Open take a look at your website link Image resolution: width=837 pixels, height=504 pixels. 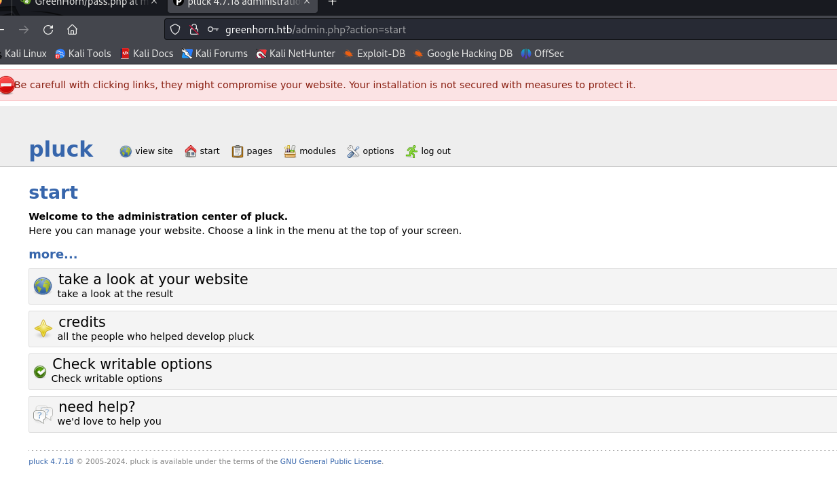[153, 279]
